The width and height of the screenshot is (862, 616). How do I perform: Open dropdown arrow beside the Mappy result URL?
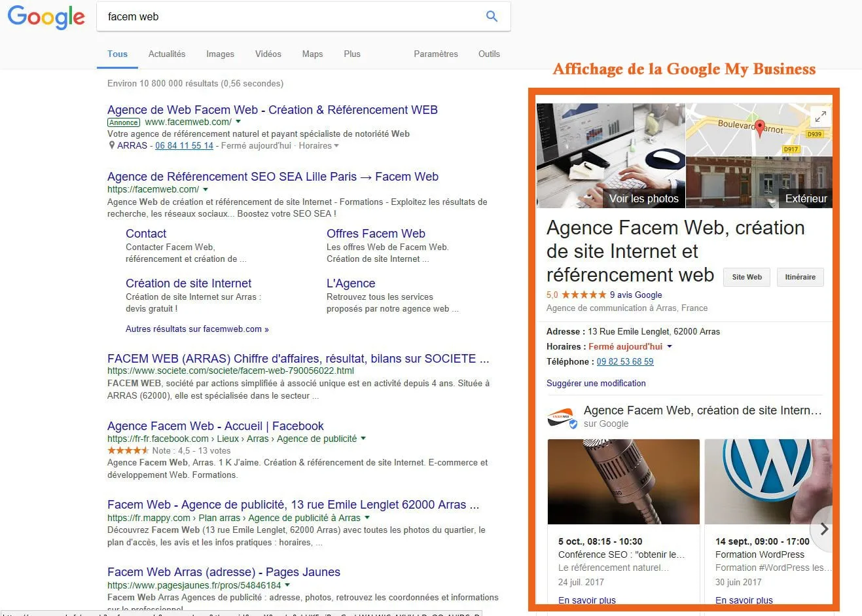367,518
